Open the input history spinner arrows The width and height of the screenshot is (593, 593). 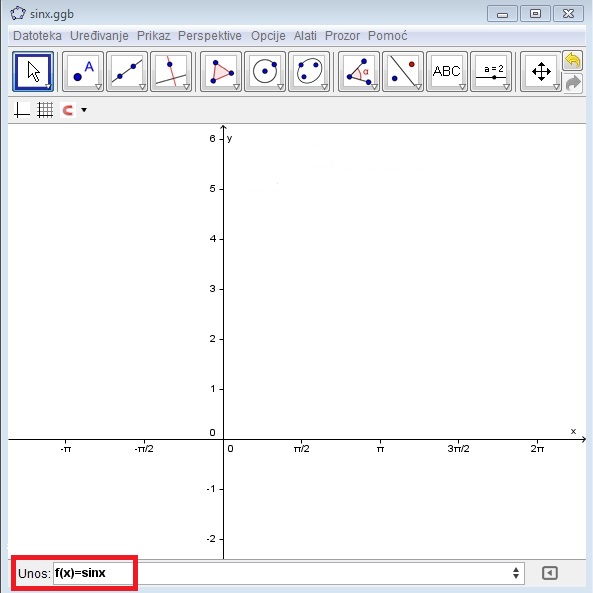[x=516, y=573]
